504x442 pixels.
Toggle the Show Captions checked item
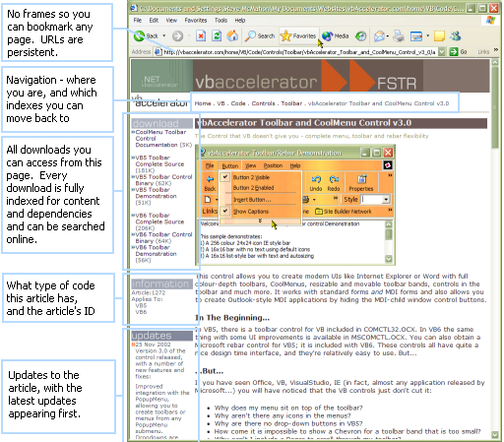(224, 211)
